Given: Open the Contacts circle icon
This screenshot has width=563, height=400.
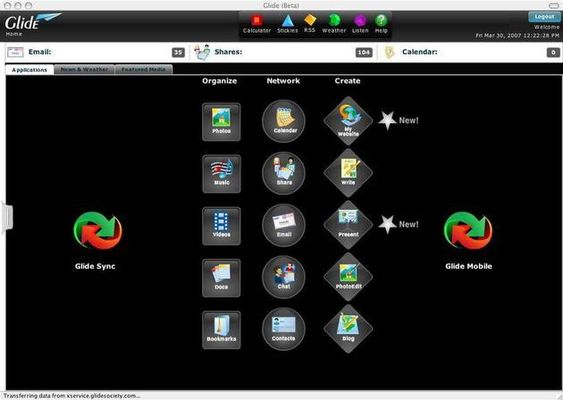Looking at the screenshot, I should (x=284, y=329).
